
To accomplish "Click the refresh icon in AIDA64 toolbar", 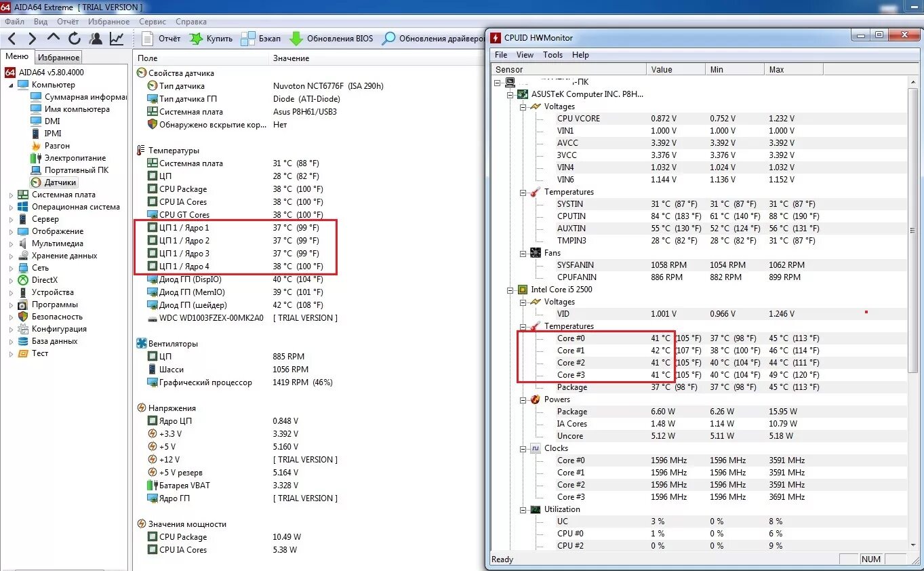I will pos(75,39).
